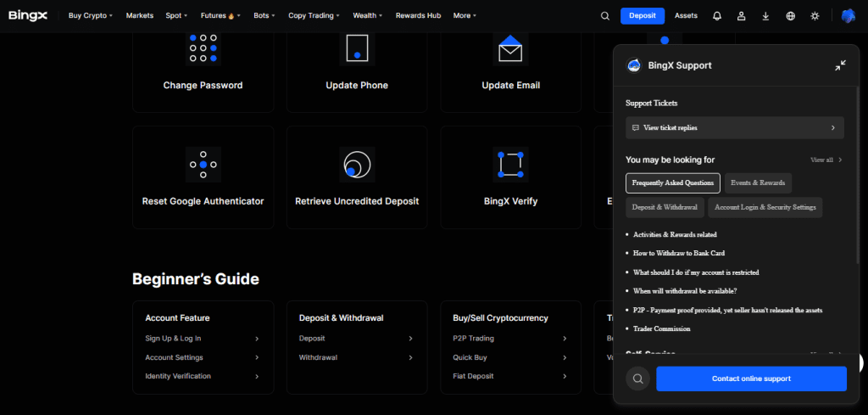Open the Futures dropdown menu
The height and width of the screenshot is (415, 868).
coord(220,15)
